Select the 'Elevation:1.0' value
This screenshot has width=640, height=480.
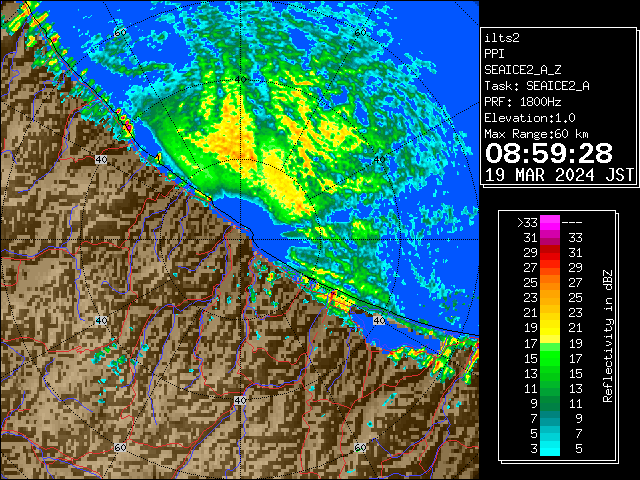pyautogui.click(x=530, y=118)
